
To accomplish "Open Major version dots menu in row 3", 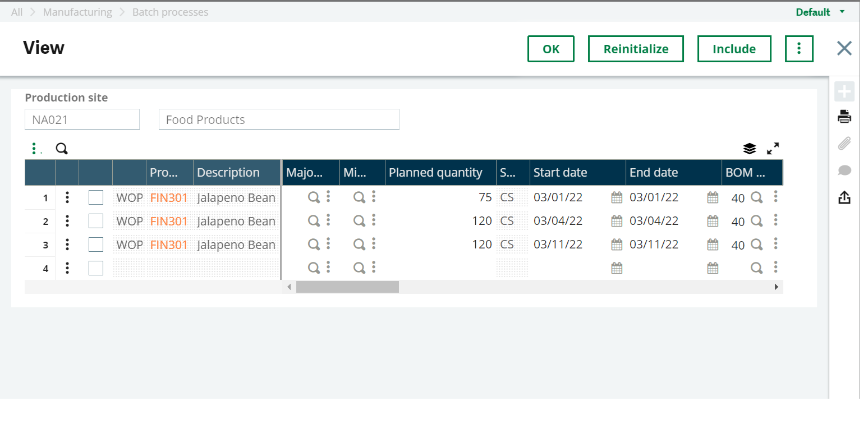I will (x=328, y=243).
